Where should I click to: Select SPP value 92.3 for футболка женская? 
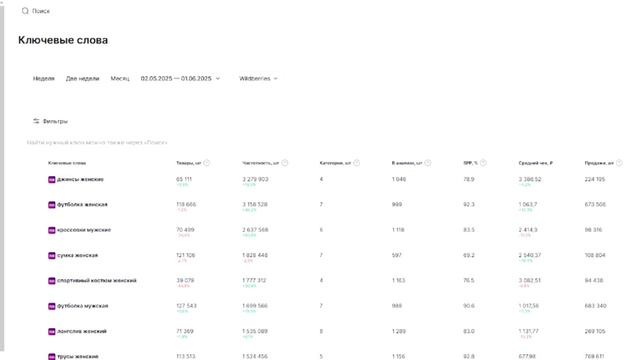pyautogui.click(x=469, y=204)
